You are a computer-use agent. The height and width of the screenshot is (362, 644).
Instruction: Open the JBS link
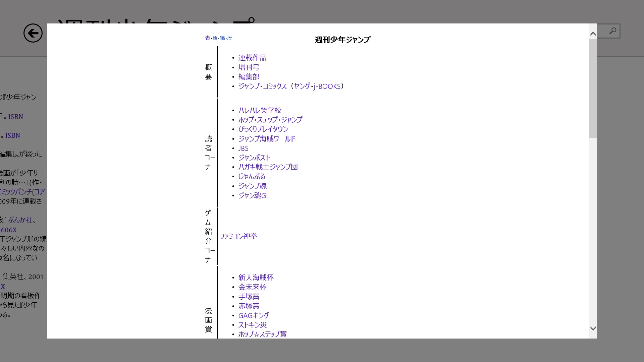244,148
